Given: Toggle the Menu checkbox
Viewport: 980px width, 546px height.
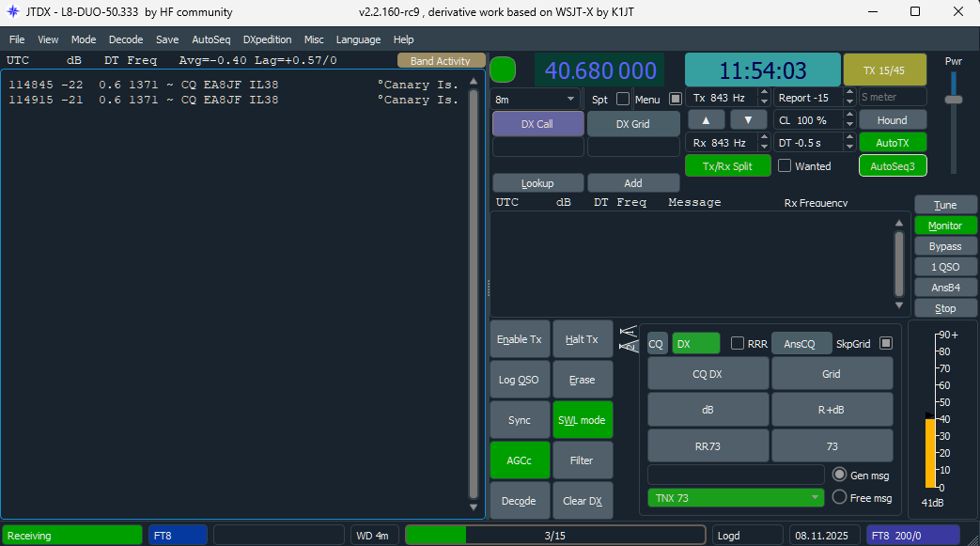Looking at the screenshot, I should coord(675,99).
